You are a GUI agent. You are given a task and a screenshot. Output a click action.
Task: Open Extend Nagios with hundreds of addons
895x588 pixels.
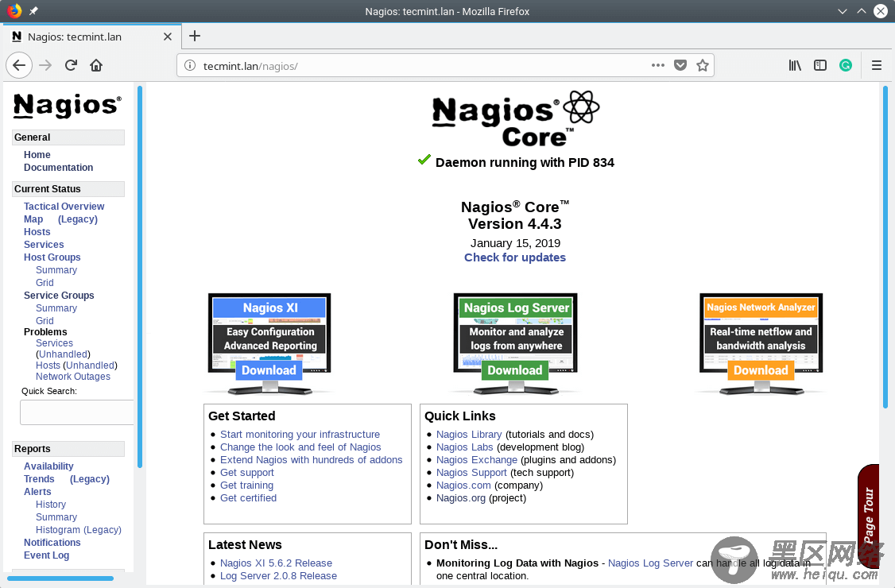[x=311, y=459]
